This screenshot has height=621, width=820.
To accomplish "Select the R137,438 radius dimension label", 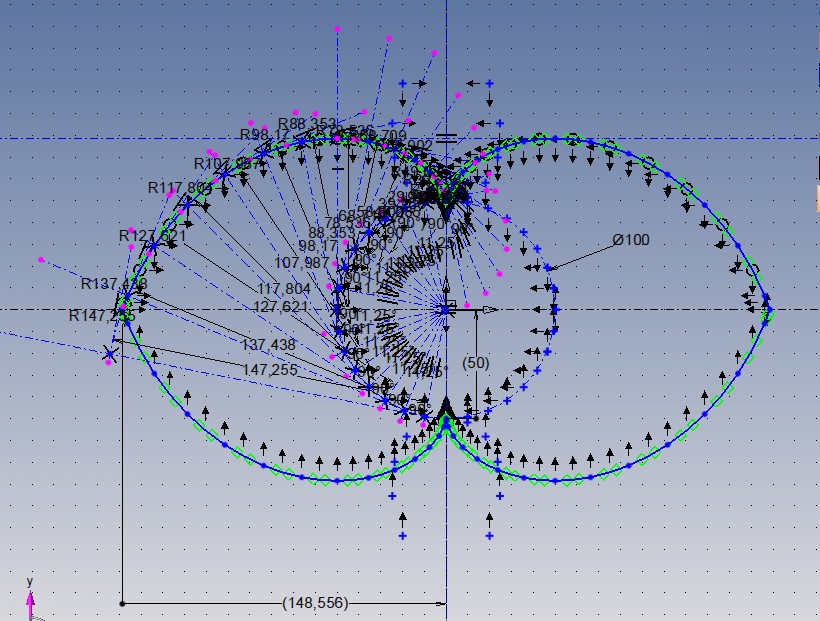I will pyautogui.click(x=114, y=285).
